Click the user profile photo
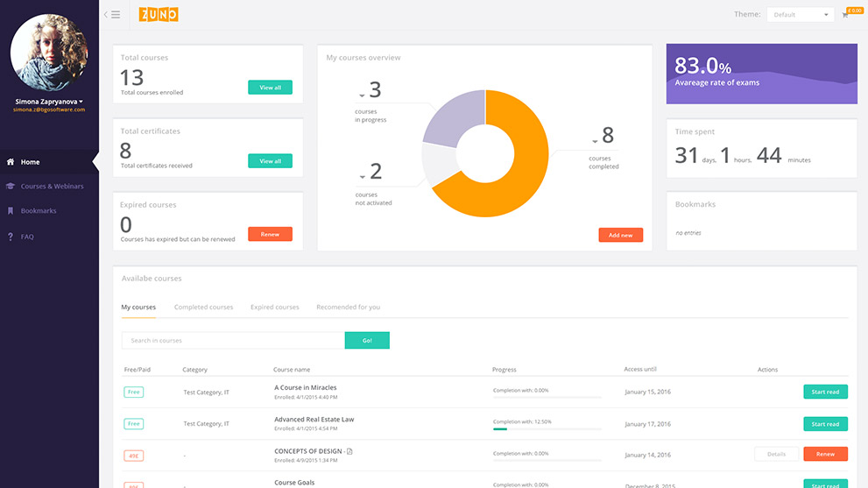This screenshot has height=488, width=868. [x=49, y=53]
